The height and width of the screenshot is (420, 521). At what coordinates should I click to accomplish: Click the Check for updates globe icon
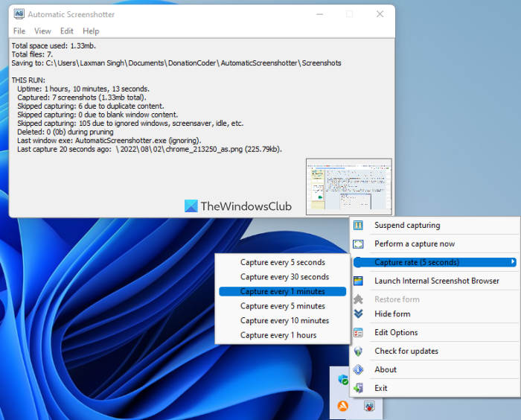pos(358,351)
